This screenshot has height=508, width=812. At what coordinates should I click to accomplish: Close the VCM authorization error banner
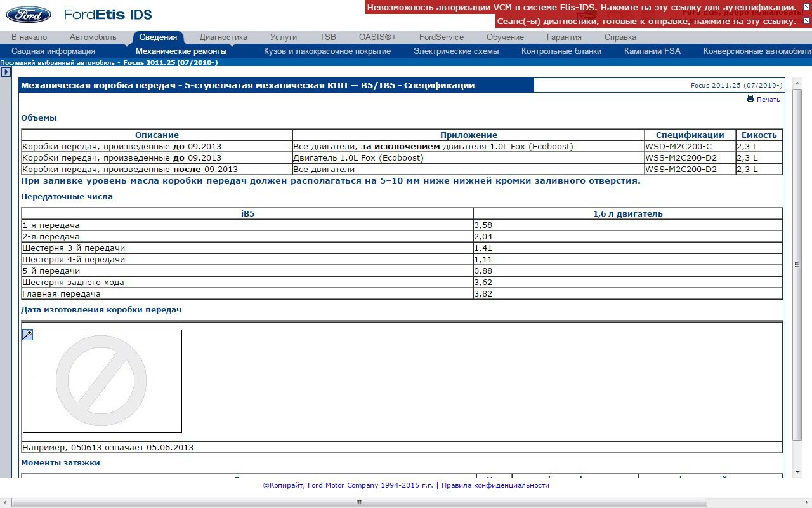point(806,6)
